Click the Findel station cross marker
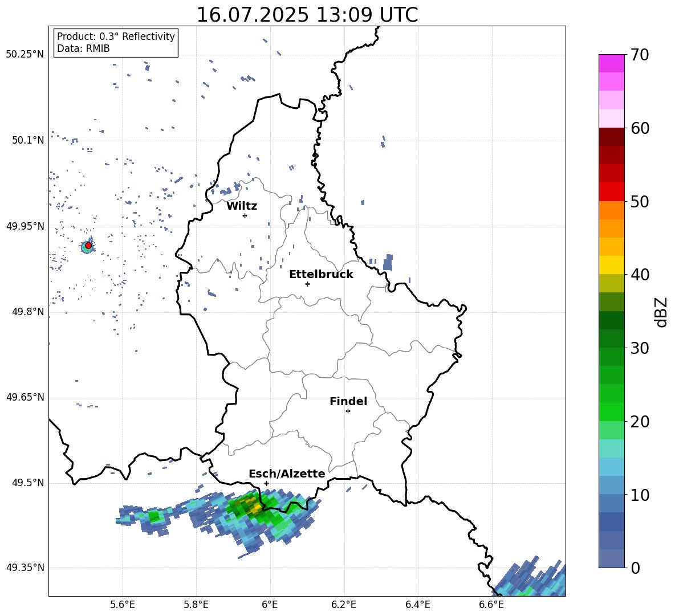The image size is (675, 616). [x=348, y=411]
